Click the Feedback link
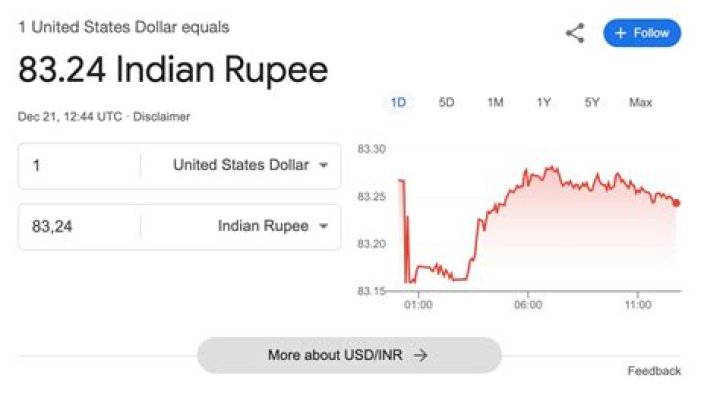720x401 pixels. [654, 371]
